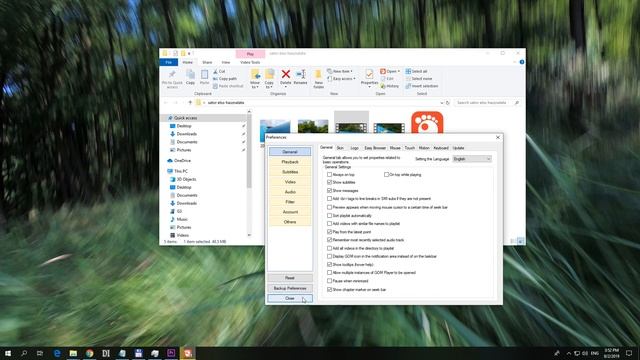Click the Copy path icon

tap(216, 79)
